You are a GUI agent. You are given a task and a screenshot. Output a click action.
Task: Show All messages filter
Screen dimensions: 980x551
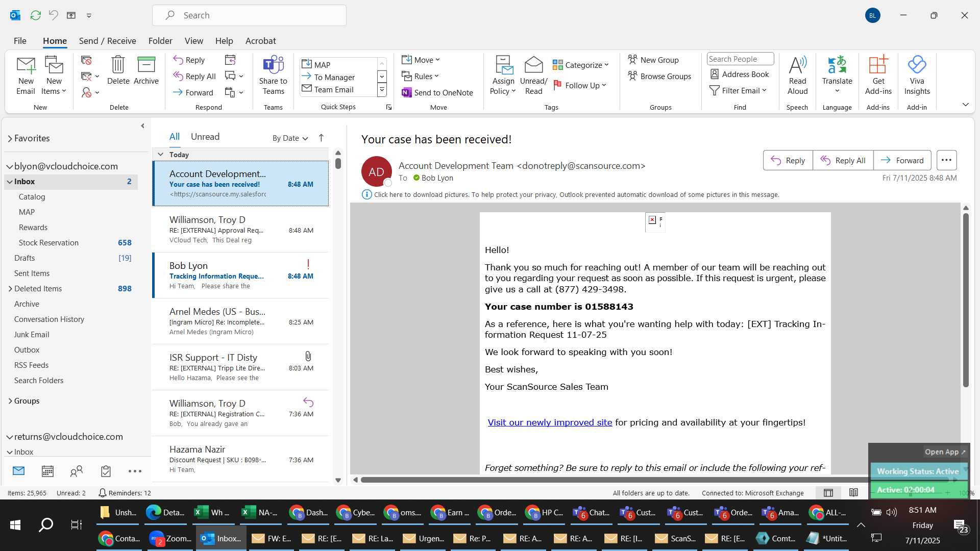pyautogui.click(x=175, y=137)
